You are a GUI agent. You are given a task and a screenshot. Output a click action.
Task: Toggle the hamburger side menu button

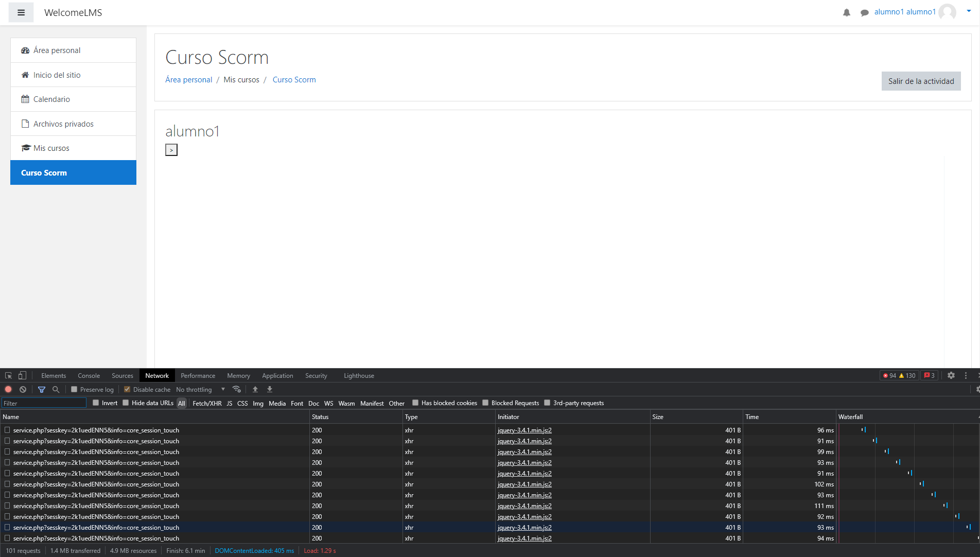point(21,12)
